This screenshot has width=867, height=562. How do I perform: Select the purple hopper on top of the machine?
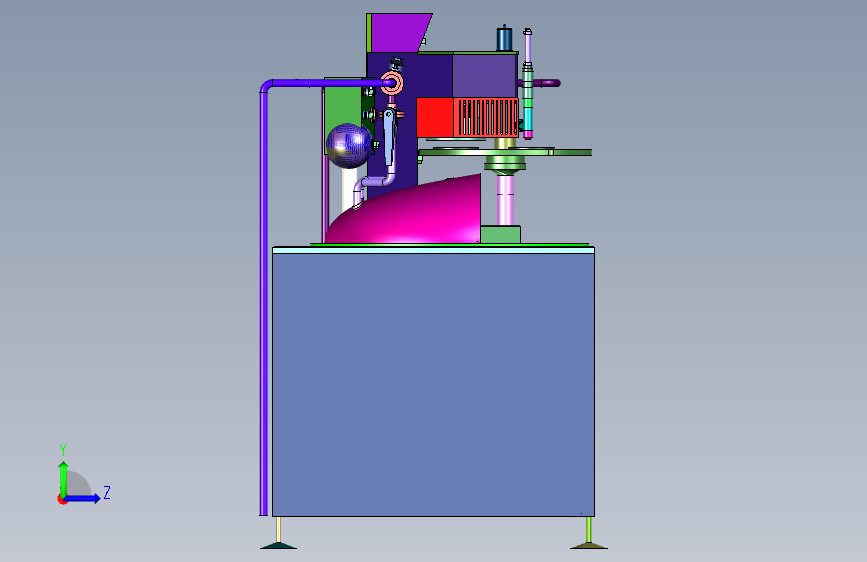pyautogui.click(x=401, y=33)
